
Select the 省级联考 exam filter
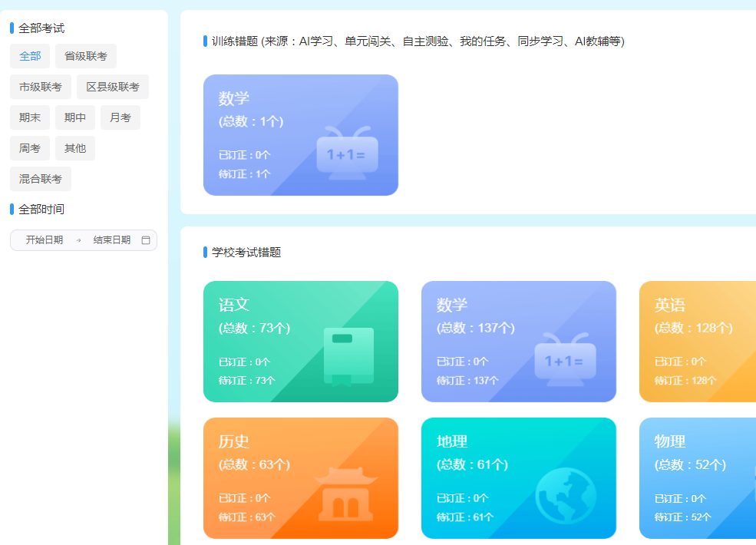click(x=85, y=56)
